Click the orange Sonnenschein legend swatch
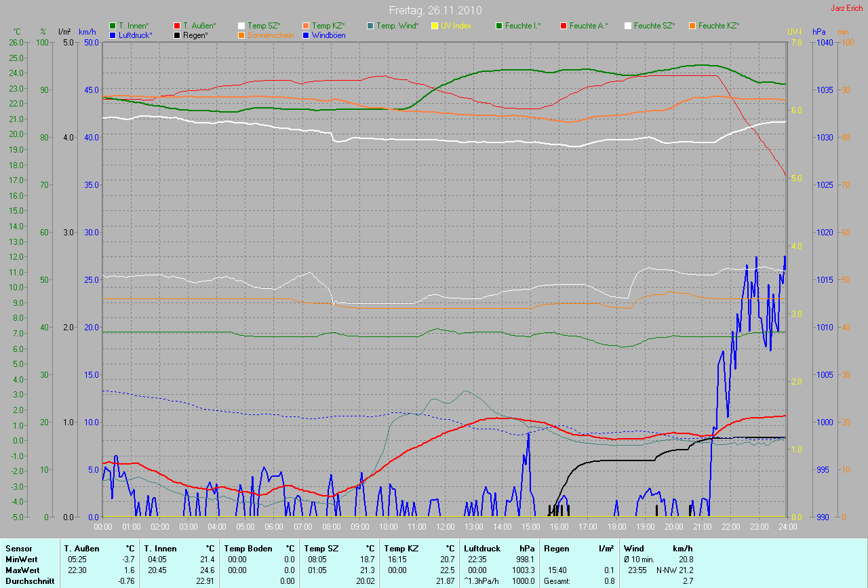This screenshot has width=868, height=588. (241, 35)
